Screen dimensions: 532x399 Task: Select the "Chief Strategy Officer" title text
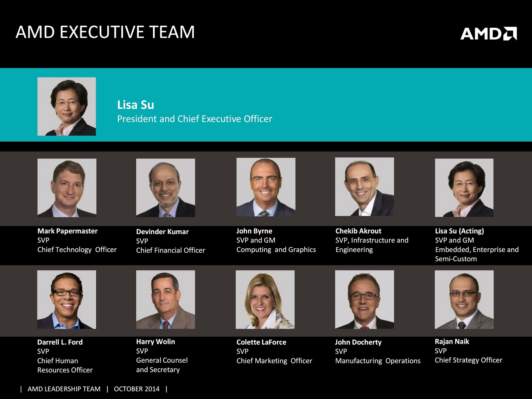click(x=468, y=360)
